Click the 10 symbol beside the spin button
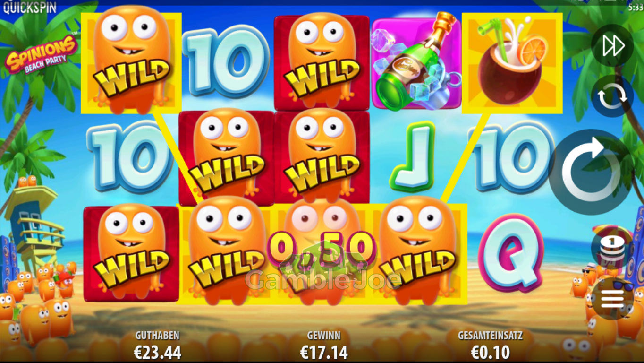 coord(511,157)
